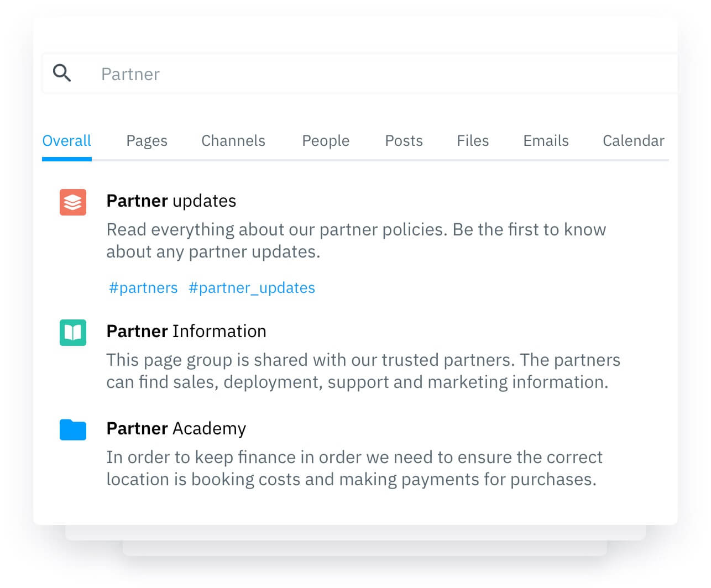
Task: Open the Partner Information result title
Action: click(186, 332)
